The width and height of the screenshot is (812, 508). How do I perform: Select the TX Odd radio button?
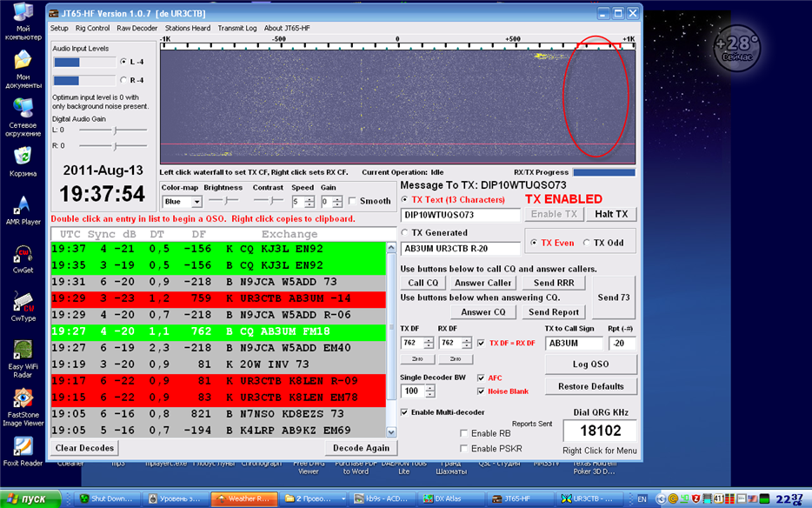tap(587, 243)
